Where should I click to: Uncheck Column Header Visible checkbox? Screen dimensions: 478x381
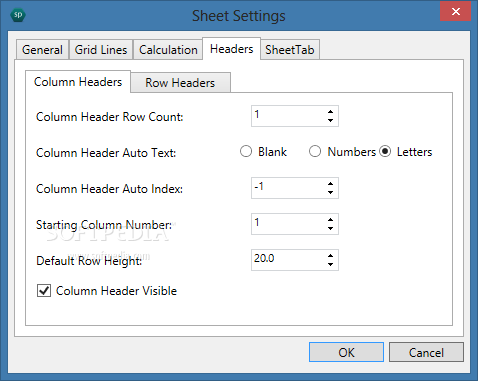coord(44,291)
